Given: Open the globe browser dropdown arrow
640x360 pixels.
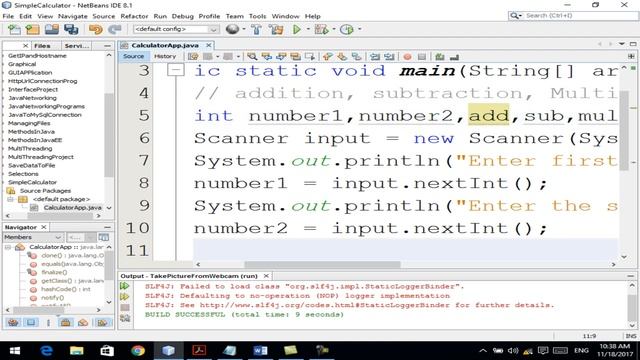Looking at the screenshot, I should [x=244, y=29].
